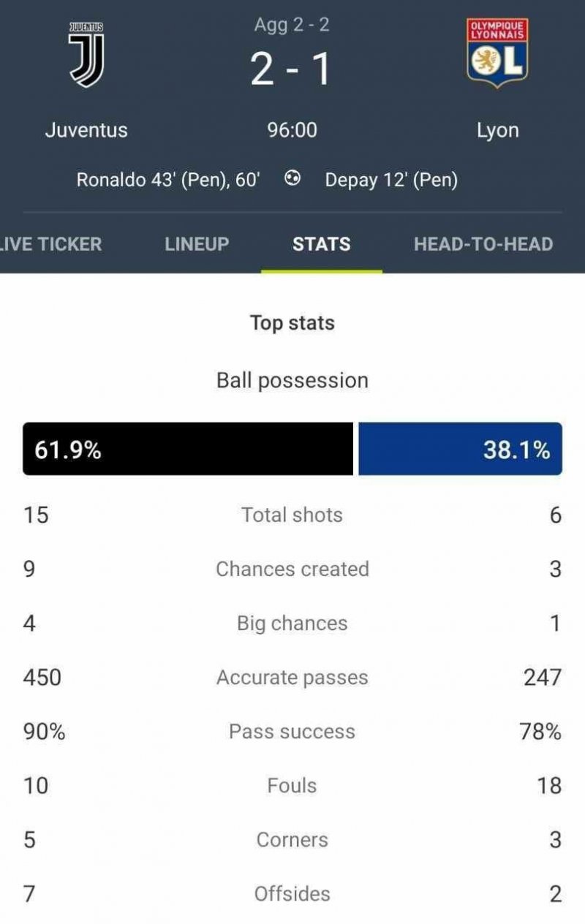Tap the Juventus team name
The height and width of the screenshot is (924, 585).
[x=86, y=130]
